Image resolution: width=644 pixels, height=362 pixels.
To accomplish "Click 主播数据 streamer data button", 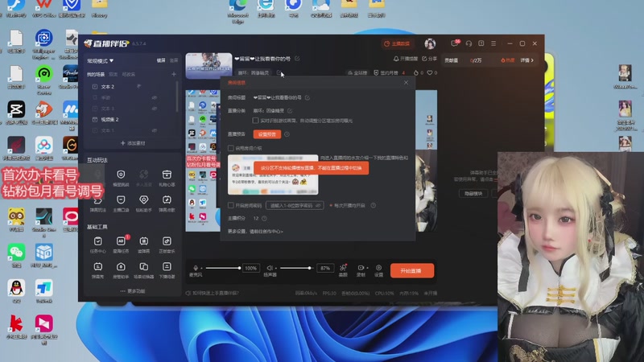I will click(x=397, y=43).
